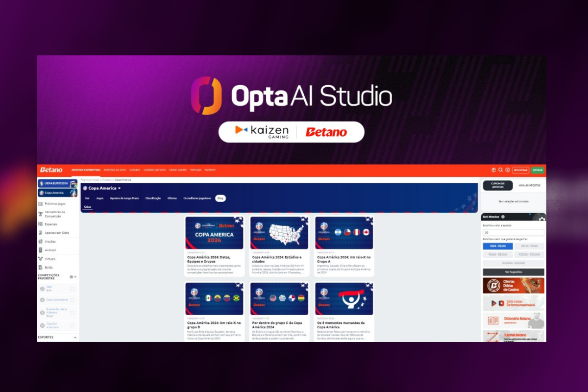
Task: Click the Android phone icon in sidebar
Action: [40, 250]
